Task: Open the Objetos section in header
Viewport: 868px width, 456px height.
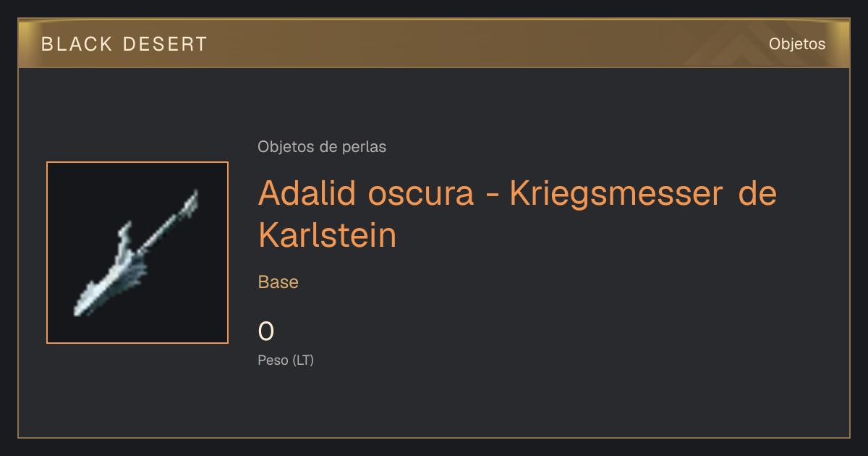Action: tap(797, 44)
